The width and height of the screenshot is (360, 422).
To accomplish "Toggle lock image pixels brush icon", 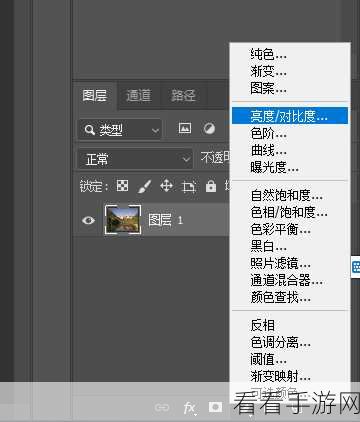I will (x=144, y=186).
